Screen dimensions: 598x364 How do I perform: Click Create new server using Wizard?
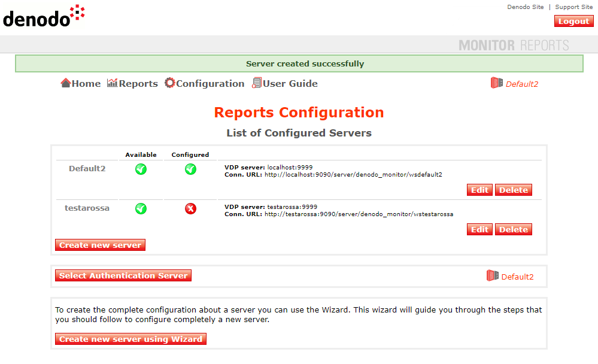click(130, 339)
